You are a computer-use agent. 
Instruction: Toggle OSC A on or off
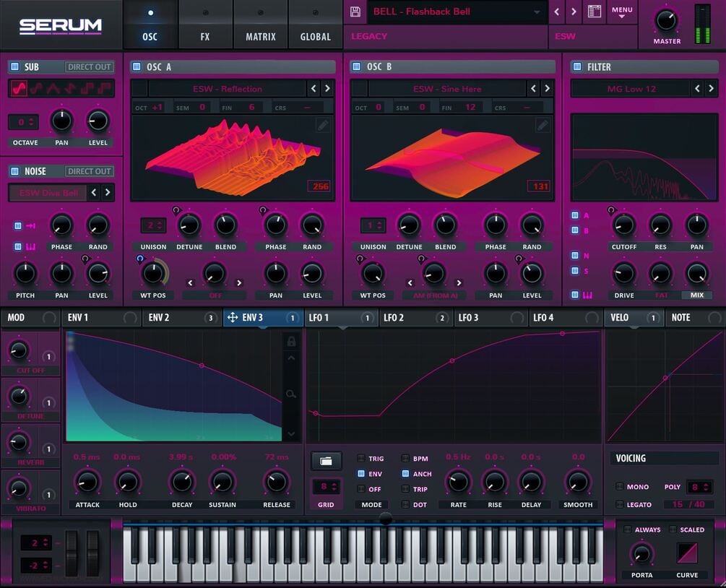pos(137,66)
